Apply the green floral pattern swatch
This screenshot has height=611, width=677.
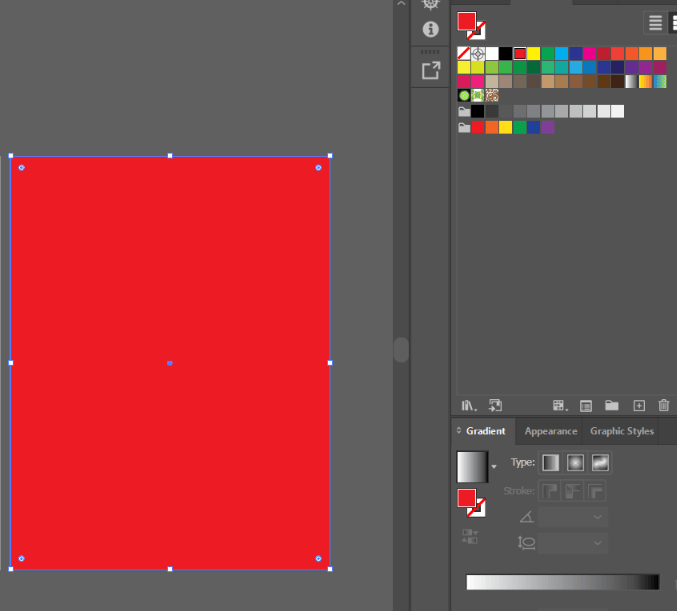click(478, 95)
